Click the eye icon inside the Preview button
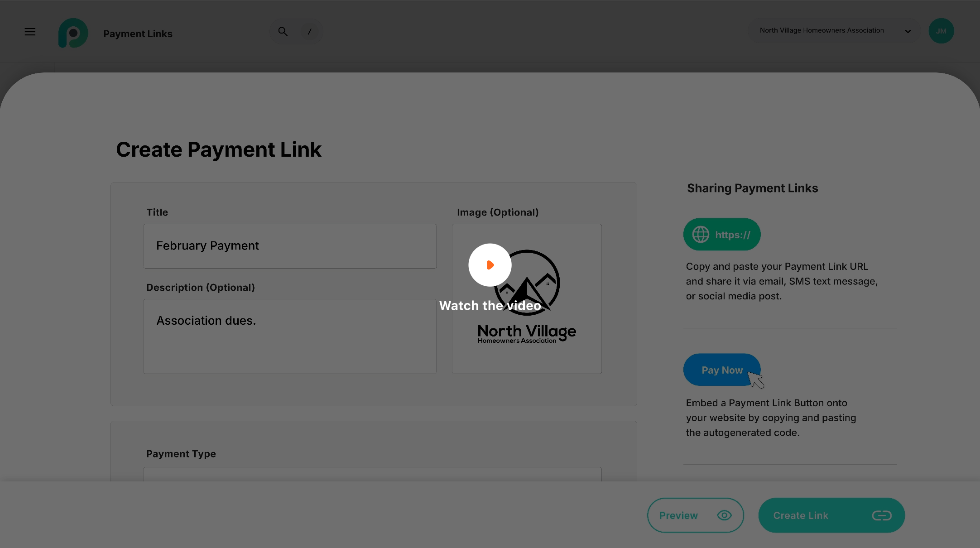This screenshot has width=980, height=548. (x=724, y=515)
